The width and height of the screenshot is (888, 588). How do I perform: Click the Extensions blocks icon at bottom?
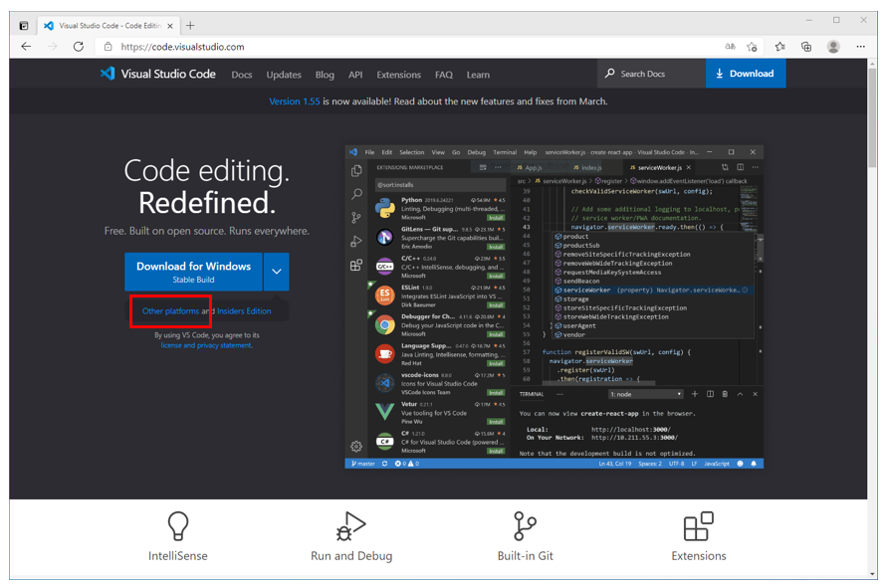(x=699, y=525)
